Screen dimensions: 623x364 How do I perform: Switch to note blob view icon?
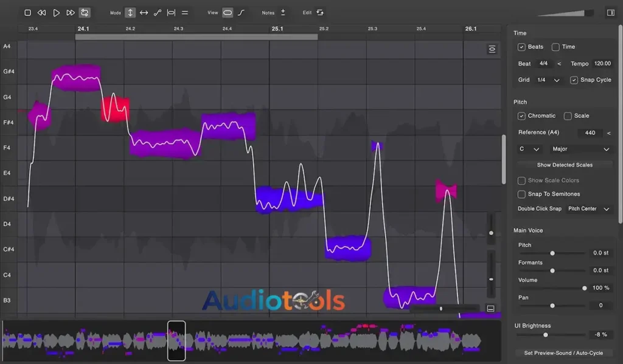228,12
